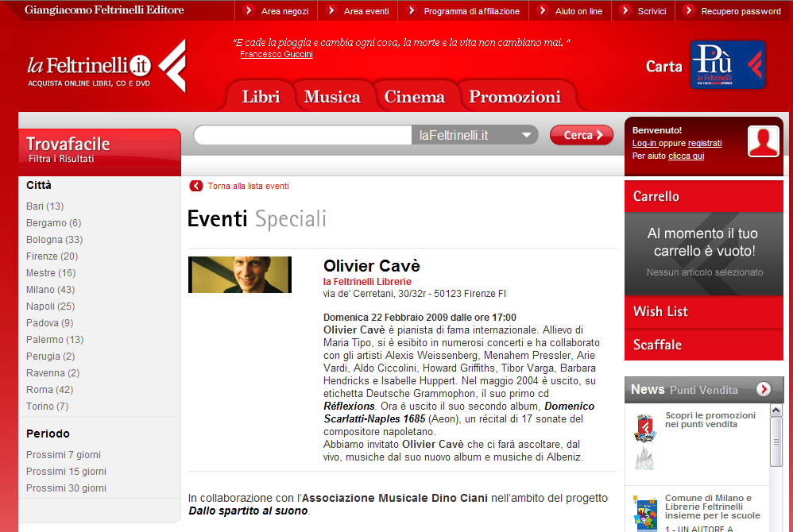This screenshot has height=532, width=793.
Task: Open the la Feltrinelli Librerie link
Action: tap(367, 281)
